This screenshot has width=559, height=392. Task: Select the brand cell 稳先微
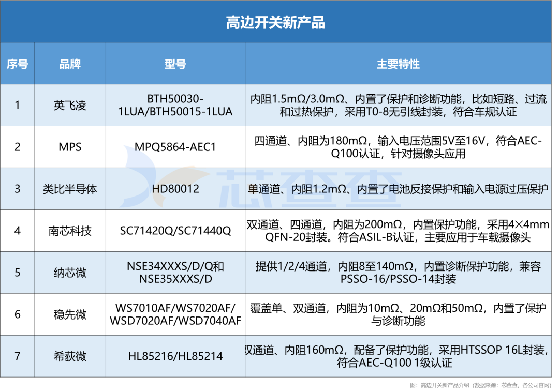70,314
